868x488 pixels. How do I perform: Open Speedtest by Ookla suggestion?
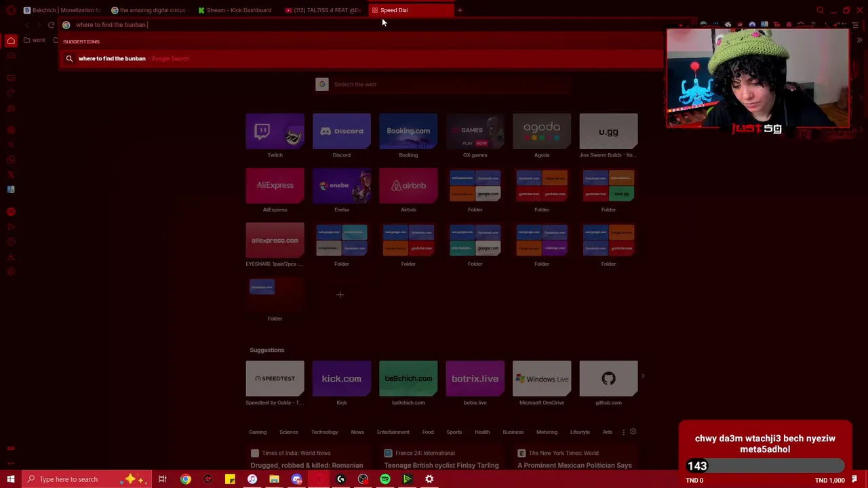[275, 379]
